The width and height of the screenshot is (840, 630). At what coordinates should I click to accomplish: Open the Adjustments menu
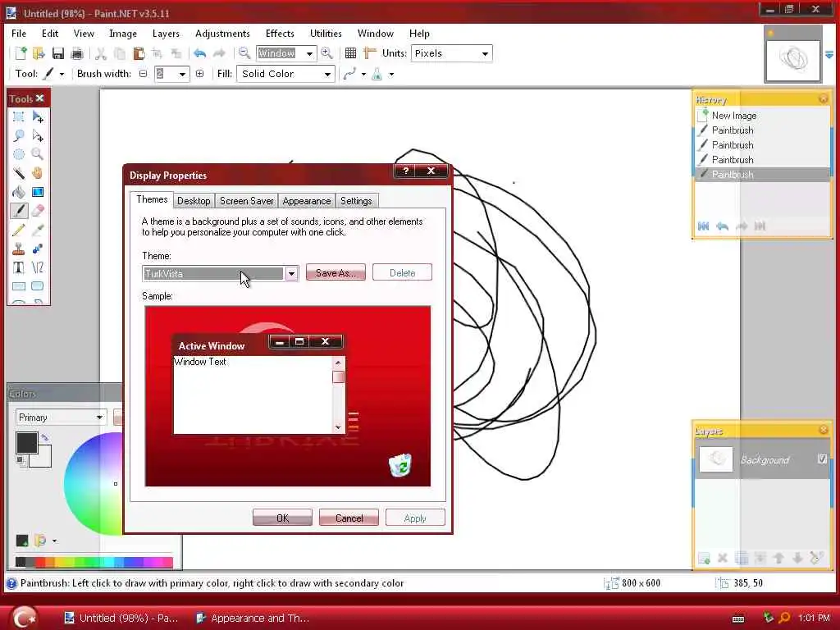click(222, 33)
